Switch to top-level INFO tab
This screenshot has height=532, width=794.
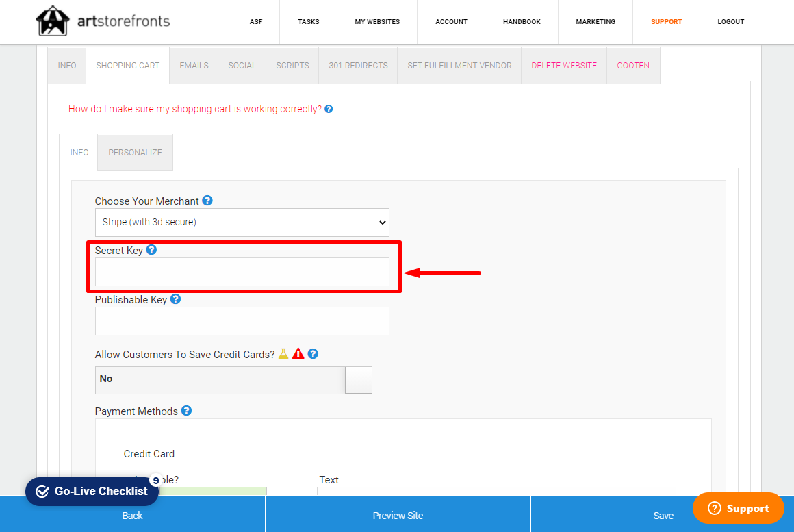click(x=67, y=65)
